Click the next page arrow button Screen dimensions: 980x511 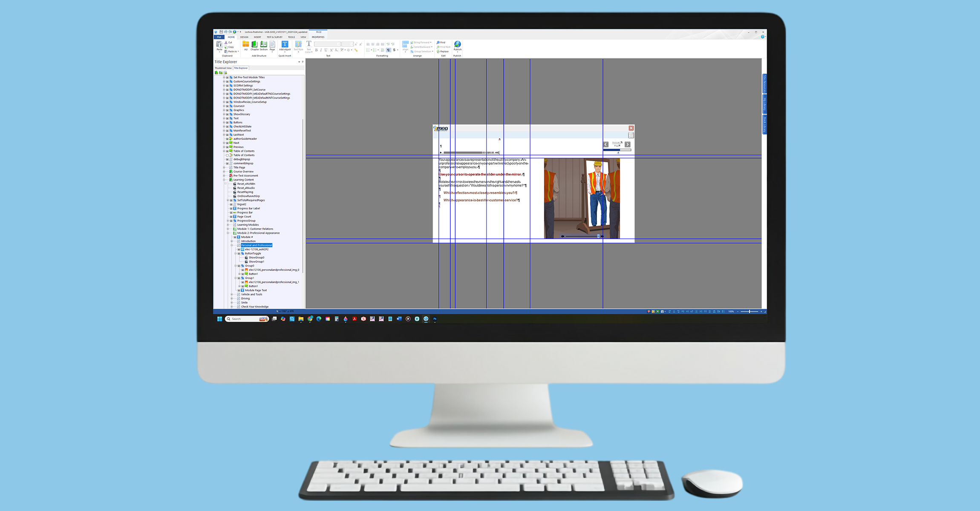[627, 144]
